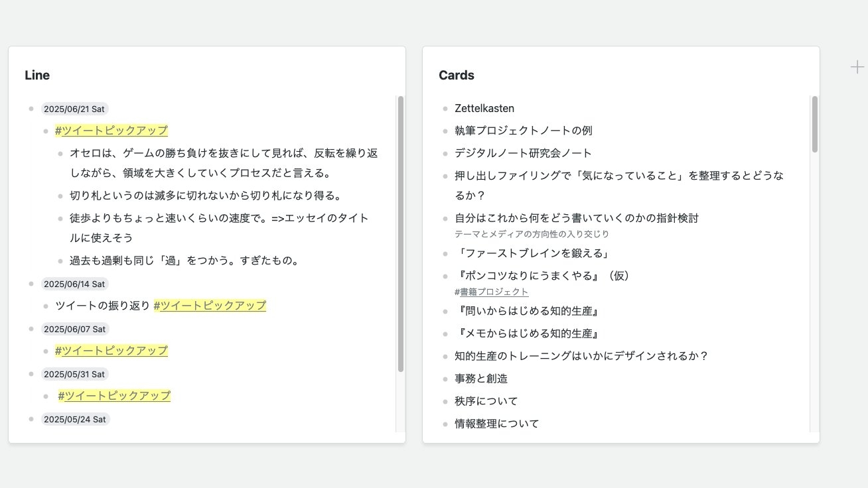
Task: Click the bullet beside 事務と創造
Action: coord(445,379)
